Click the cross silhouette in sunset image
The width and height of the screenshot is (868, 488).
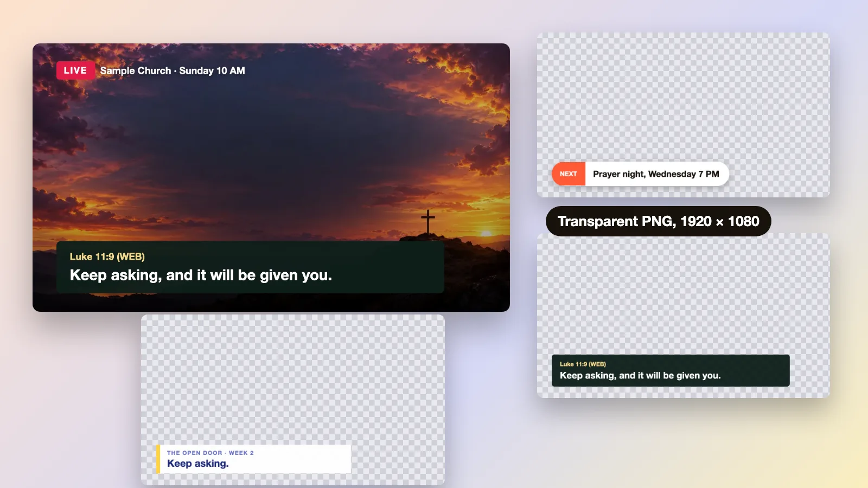[x=428, y=222]
